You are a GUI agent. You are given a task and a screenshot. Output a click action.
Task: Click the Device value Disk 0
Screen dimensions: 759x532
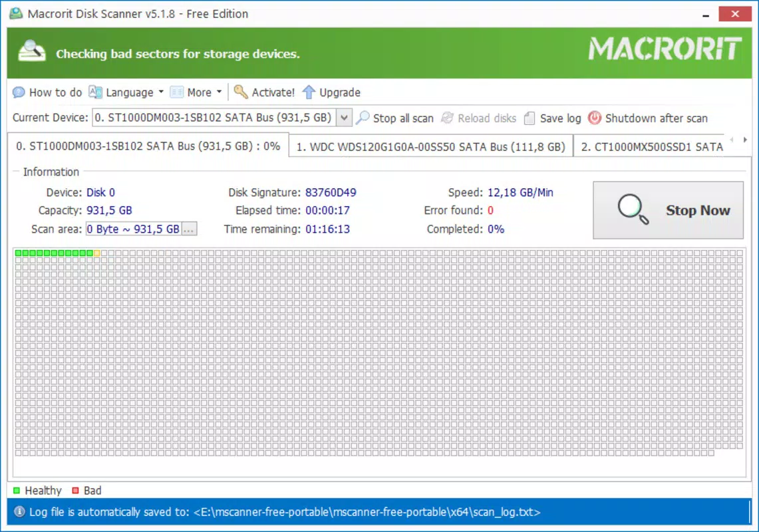coord(100,192)
